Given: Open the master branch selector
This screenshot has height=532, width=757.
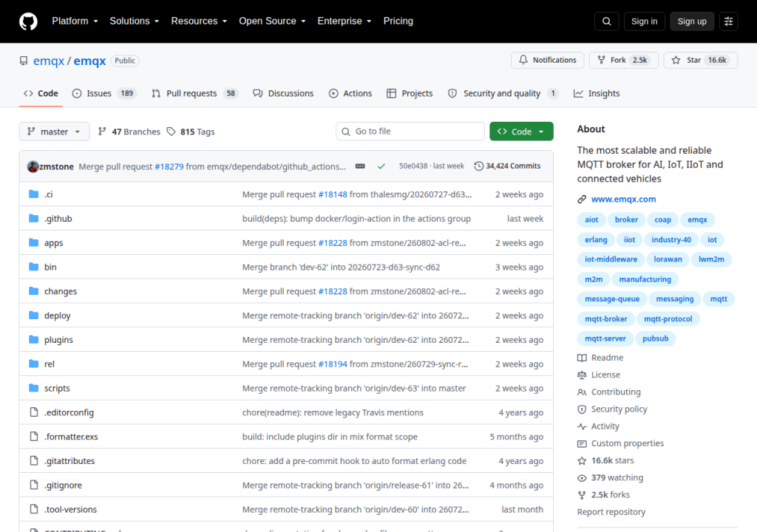Looking at the screenshot, I should click(54, 132).
